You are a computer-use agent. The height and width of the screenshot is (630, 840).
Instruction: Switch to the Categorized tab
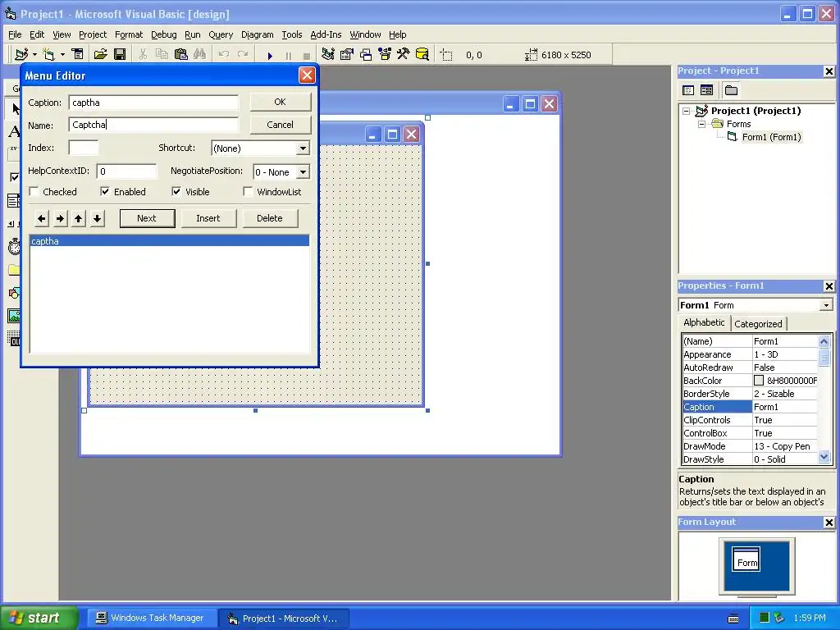click(x=758, y=323)
